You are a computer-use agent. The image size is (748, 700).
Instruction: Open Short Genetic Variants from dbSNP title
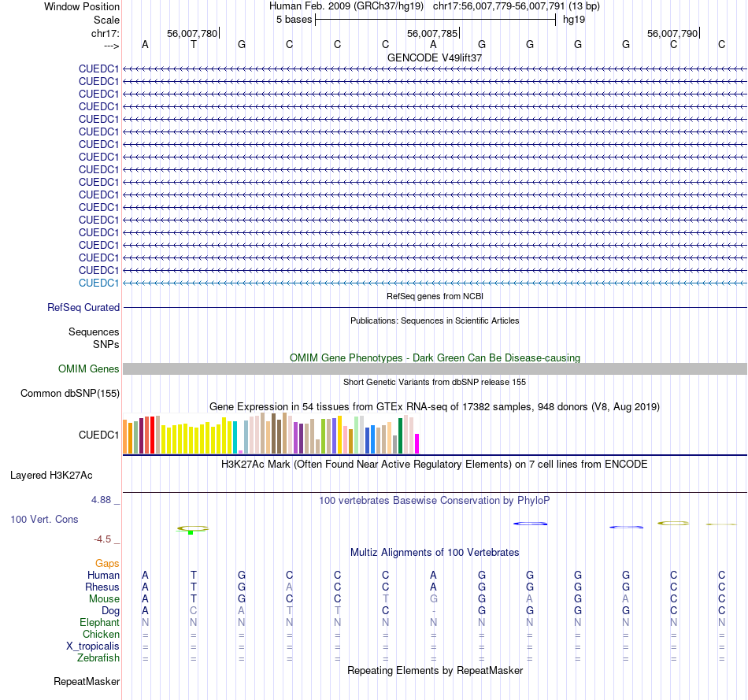tap(435, 382)
